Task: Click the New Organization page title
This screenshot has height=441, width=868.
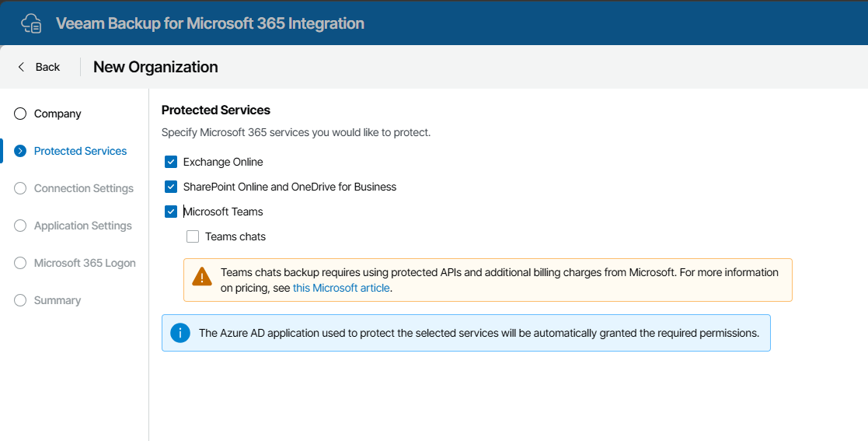Action: 155,67
